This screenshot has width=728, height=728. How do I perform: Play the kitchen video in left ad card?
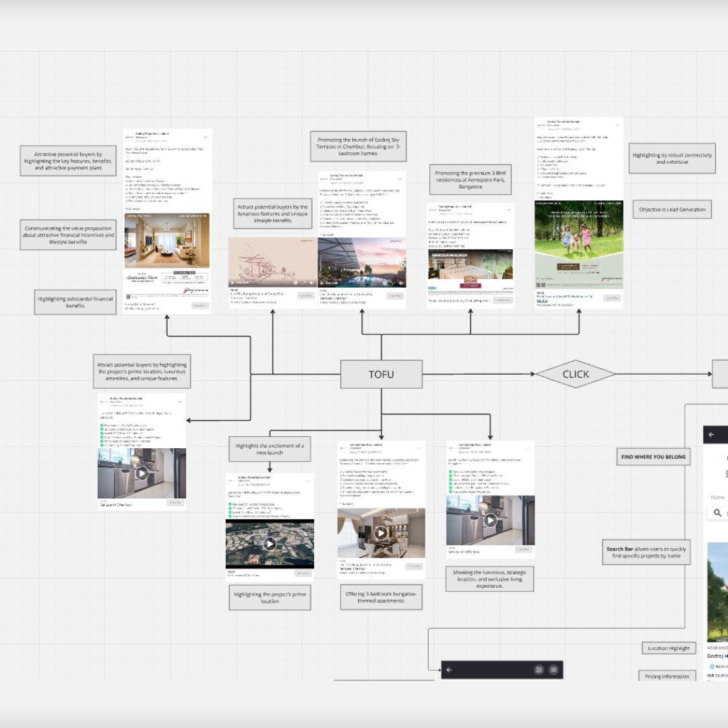point(142,473)
